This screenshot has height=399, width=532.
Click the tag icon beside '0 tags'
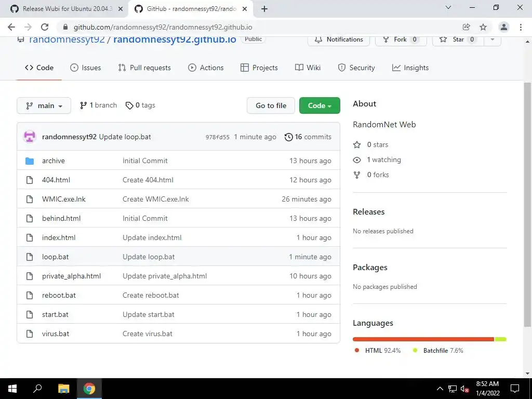tap(129, 105)
